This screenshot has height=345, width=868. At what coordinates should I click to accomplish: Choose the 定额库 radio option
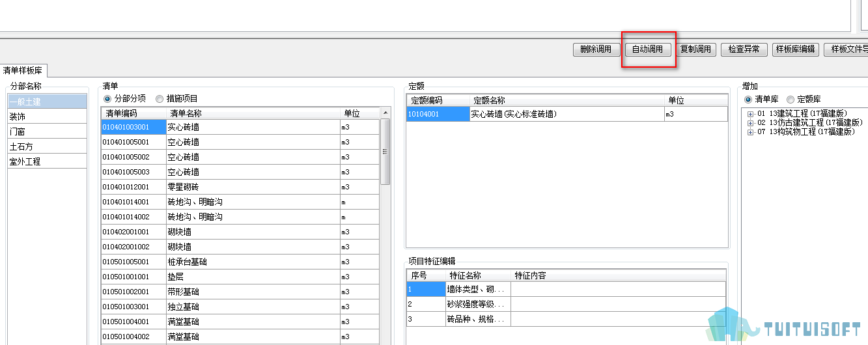coord(791,100)
